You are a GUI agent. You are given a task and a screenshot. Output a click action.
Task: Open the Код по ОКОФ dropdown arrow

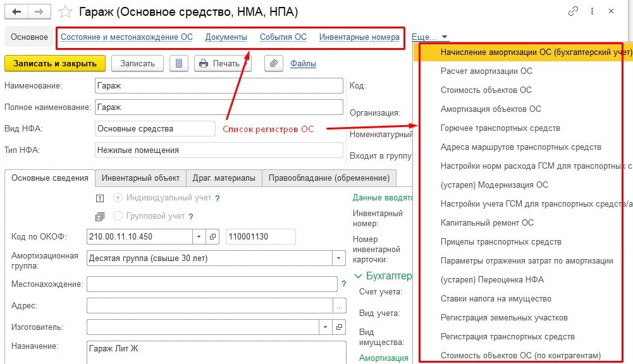click(x=199, y=236)
